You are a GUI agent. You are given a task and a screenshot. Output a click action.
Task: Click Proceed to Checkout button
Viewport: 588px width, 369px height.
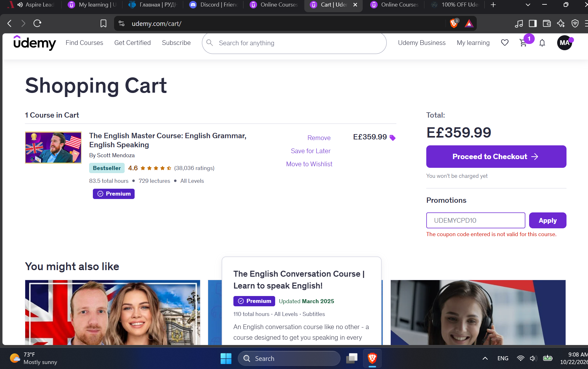(x=496, y=157)
